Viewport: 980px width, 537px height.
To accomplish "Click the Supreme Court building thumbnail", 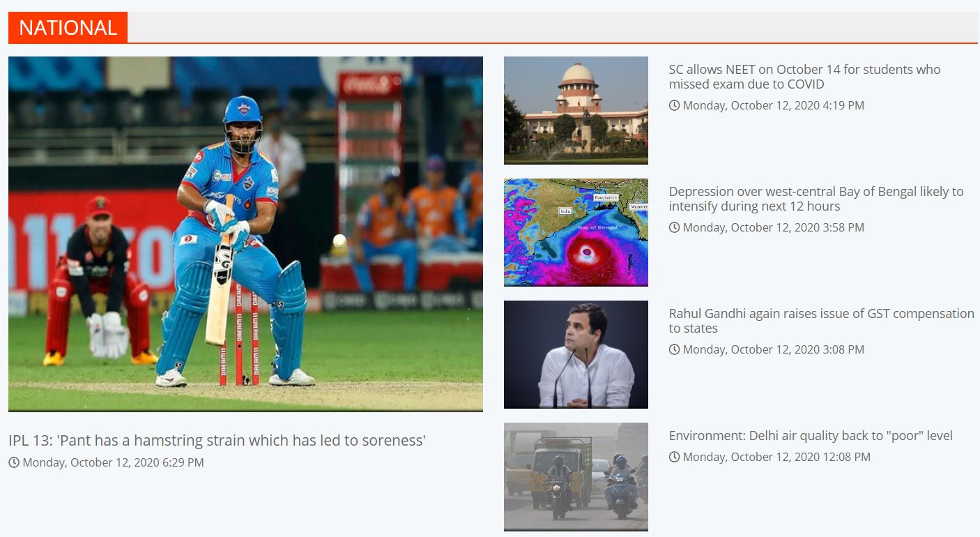I will [576, 110].
